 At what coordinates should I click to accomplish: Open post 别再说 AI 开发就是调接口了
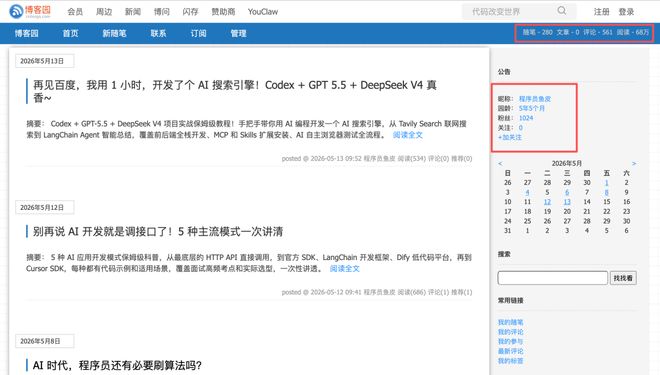pyautogui.click(x=158, y=231)
